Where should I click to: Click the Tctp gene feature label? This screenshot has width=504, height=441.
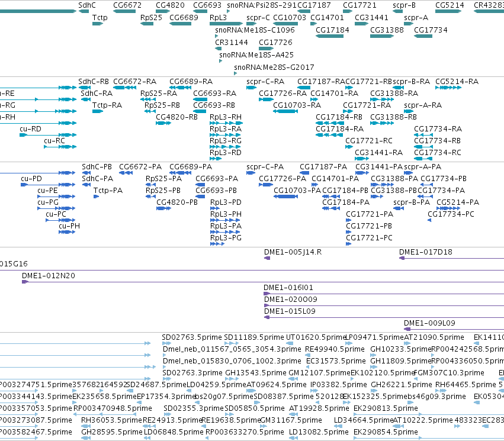[100, 18]
